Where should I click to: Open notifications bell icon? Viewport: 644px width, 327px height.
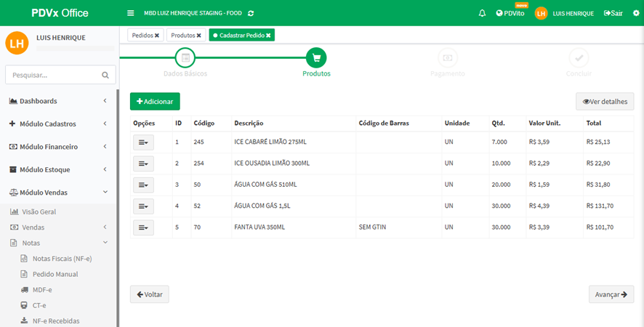[482, 13]
